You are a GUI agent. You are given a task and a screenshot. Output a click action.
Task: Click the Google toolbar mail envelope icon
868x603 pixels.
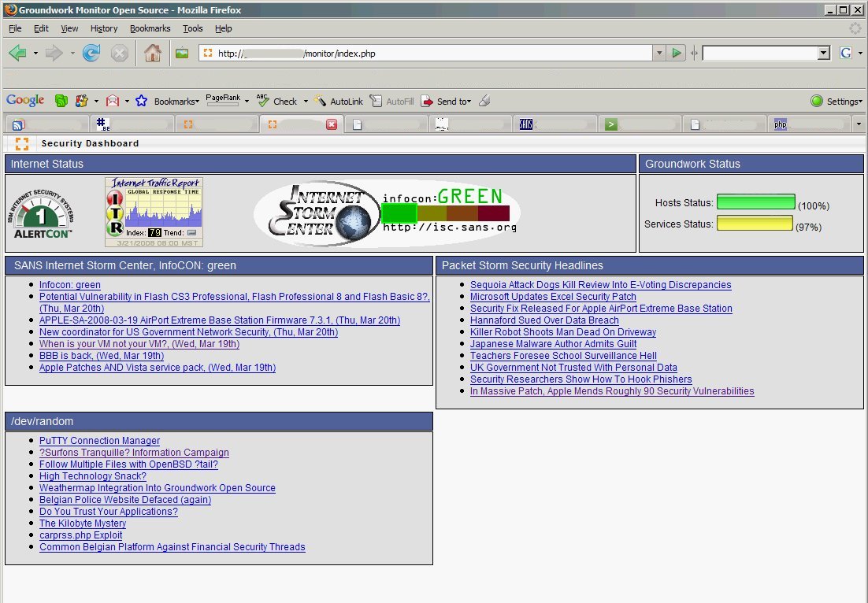tap(113, 101)
